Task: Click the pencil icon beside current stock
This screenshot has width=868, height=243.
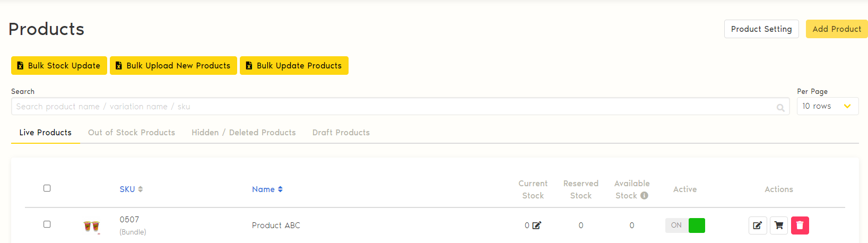Action: tap(537, 225)
